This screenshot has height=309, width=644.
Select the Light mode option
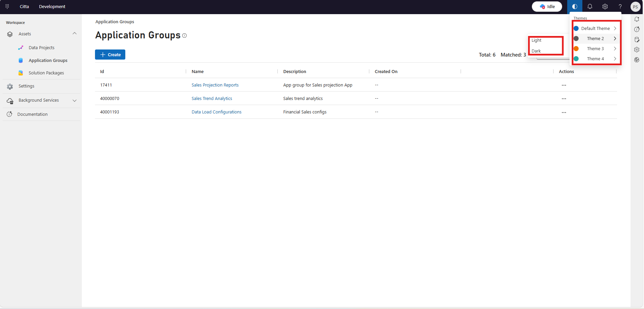point(537,40)
